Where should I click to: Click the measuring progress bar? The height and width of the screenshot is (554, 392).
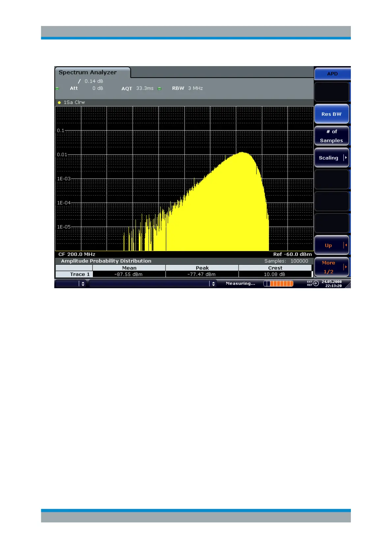coord(278,284)
